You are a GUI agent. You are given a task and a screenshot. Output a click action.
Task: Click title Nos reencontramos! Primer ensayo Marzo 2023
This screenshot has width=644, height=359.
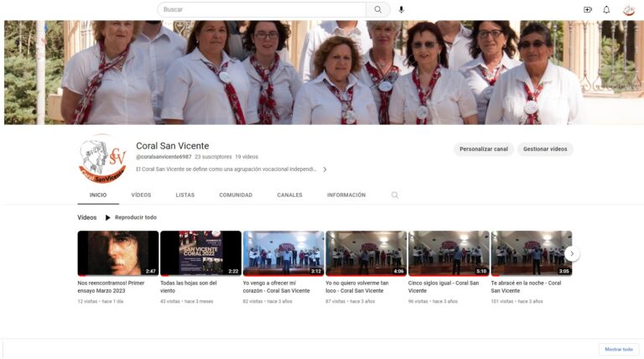(111, 287)
